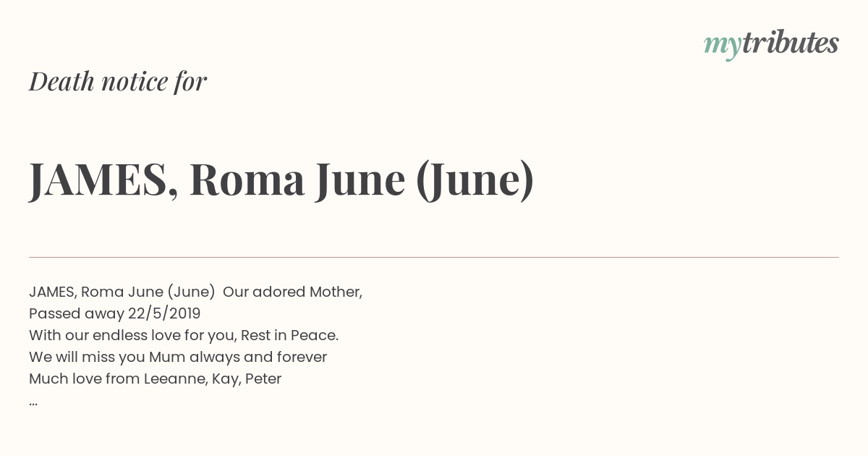Click "(June)" at the end of the title

click(475, 180)
